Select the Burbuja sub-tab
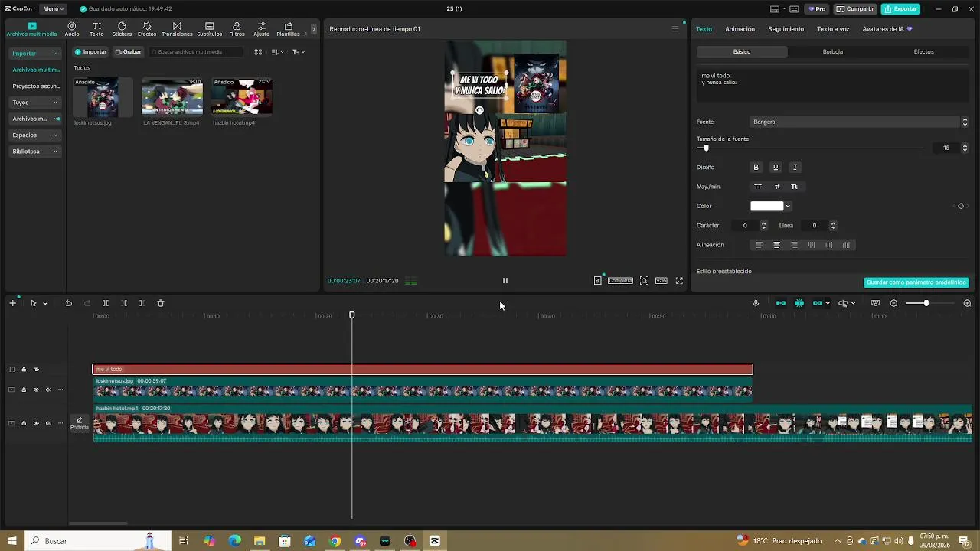 833,52
